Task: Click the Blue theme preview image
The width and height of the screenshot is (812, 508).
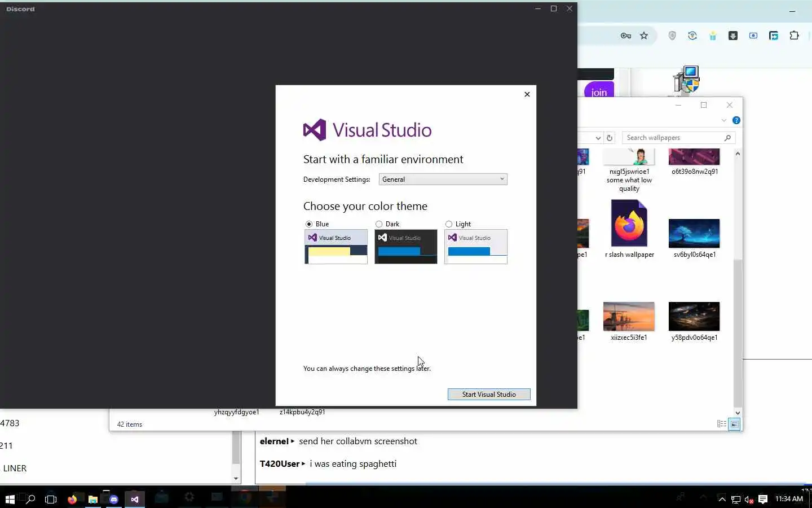Action: point(336,247)
